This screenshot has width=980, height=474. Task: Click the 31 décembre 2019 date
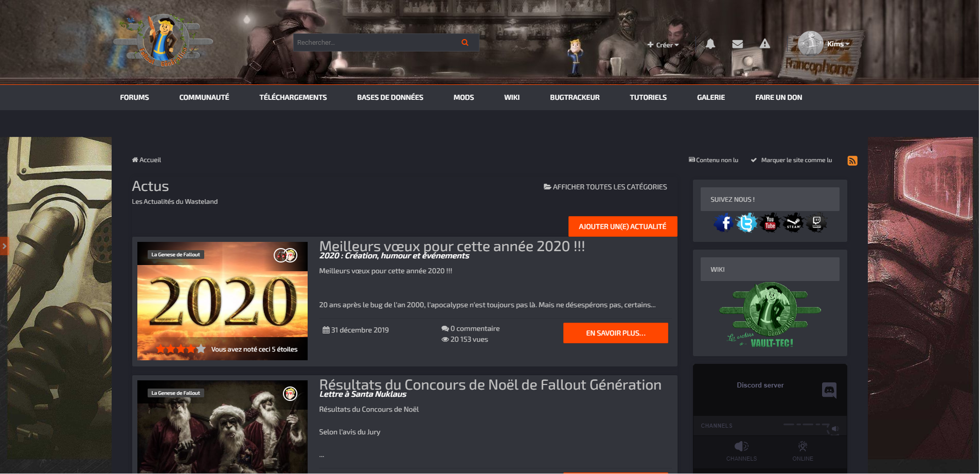pos(355,330)
